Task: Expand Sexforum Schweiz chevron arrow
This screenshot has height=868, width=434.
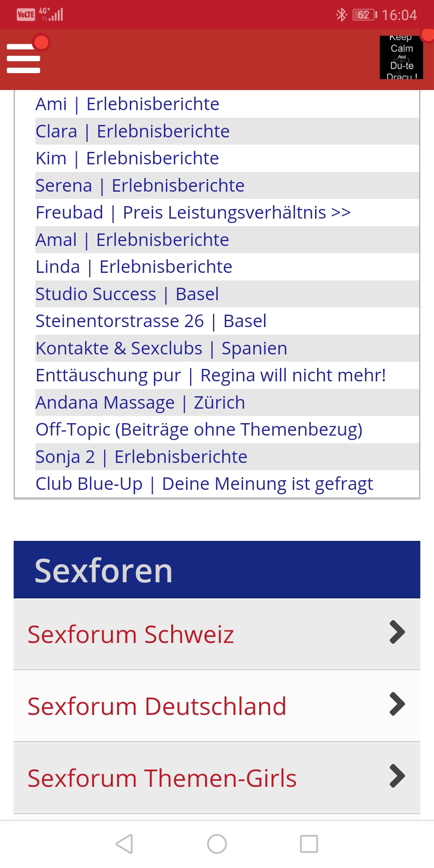Action: tap(397, 632)
